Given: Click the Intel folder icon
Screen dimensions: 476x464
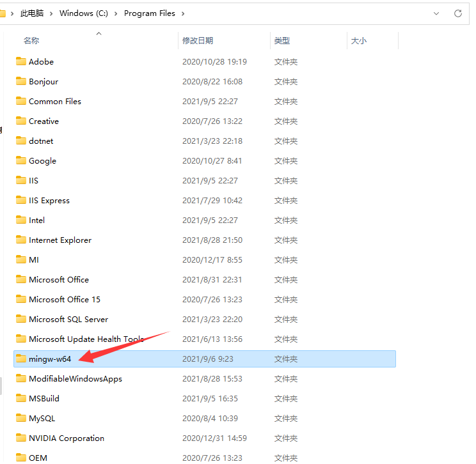Looking at the screenshot, I should 21,220.
